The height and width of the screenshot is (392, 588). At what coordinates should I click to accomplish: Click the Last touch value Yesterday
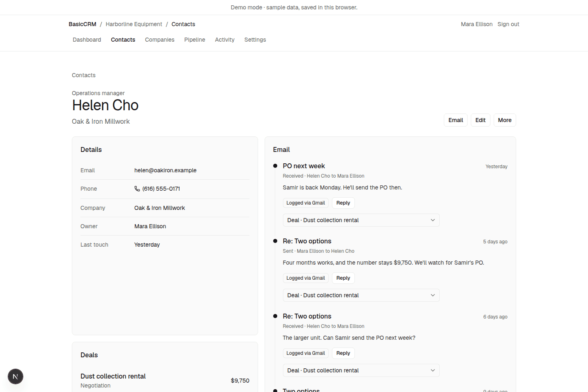147,245
